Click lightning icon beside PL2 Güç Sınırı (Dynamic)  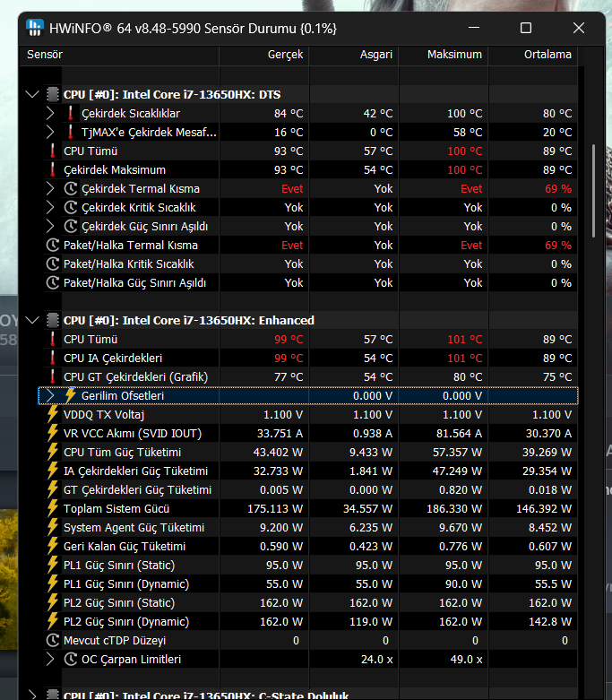pyautogui.click(x=53, y=621)
